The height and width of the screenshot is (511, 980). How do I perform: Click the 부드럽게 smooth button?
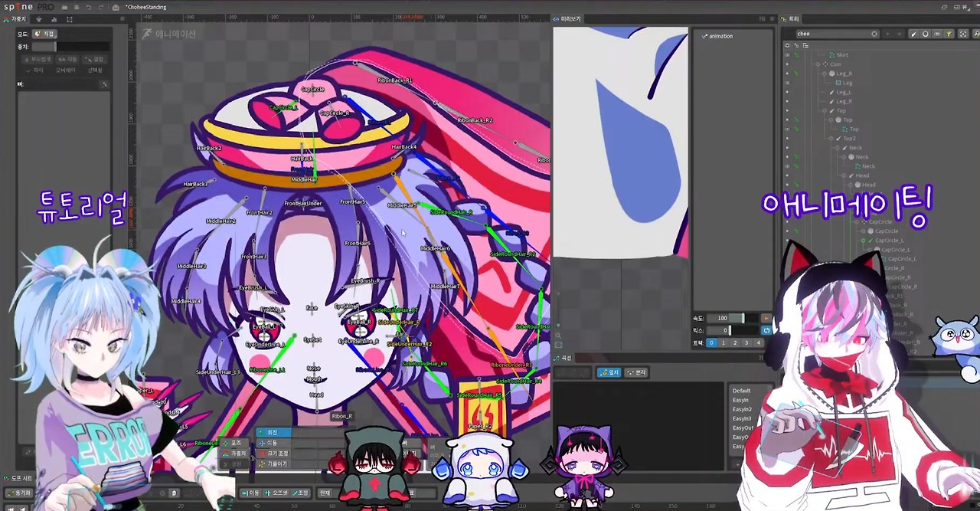click(x=38, y=59)
